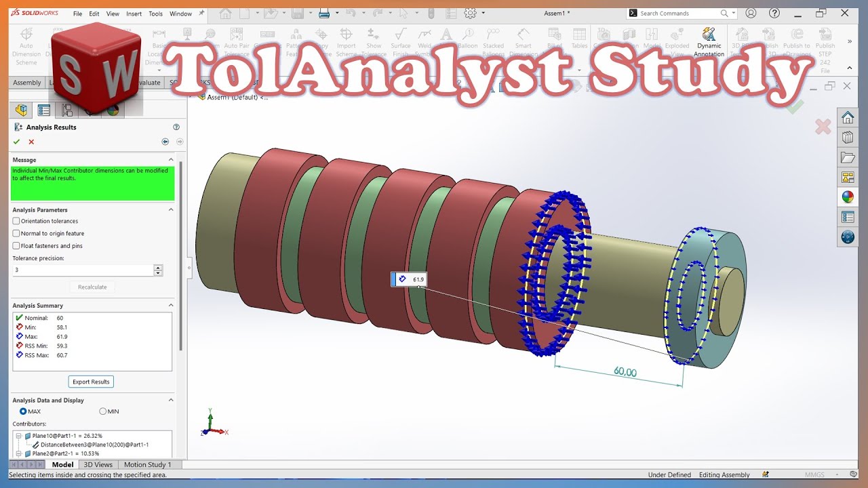
Task: Open Custom Properties in the task pane
Action: pyautogui.click(x=848, y=217)
